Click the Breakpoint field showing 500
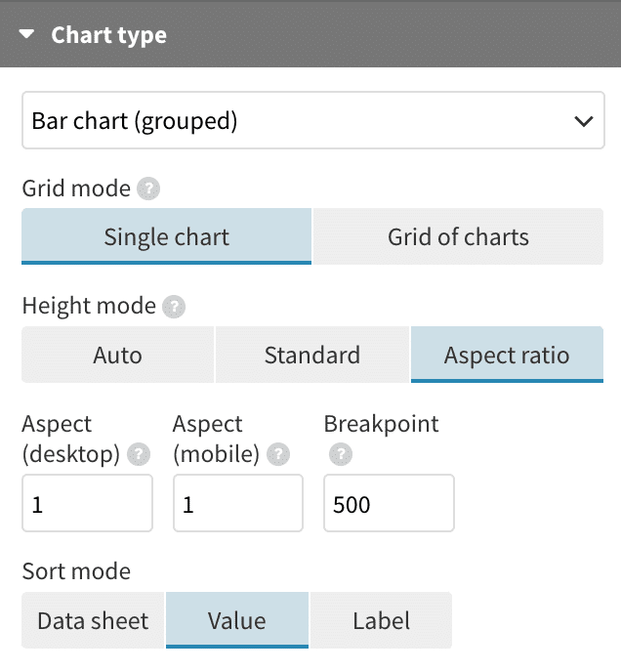The width and height of the screenshot is (621, 672). pos(390,503)
